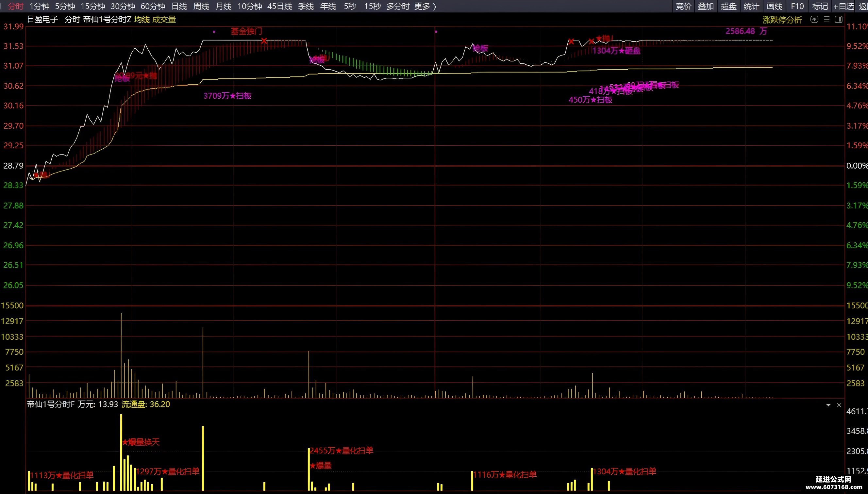Click the 标记 mark tool
Screen dimensions: 868x494
click(x=820, y=6)
